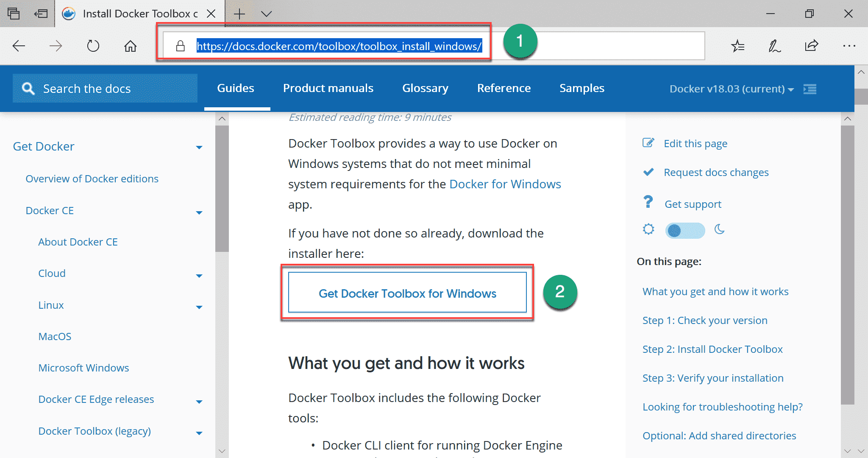Screen dimensions: 868x458
Task: Click the sun light mode icon
Action: point(648,229)
